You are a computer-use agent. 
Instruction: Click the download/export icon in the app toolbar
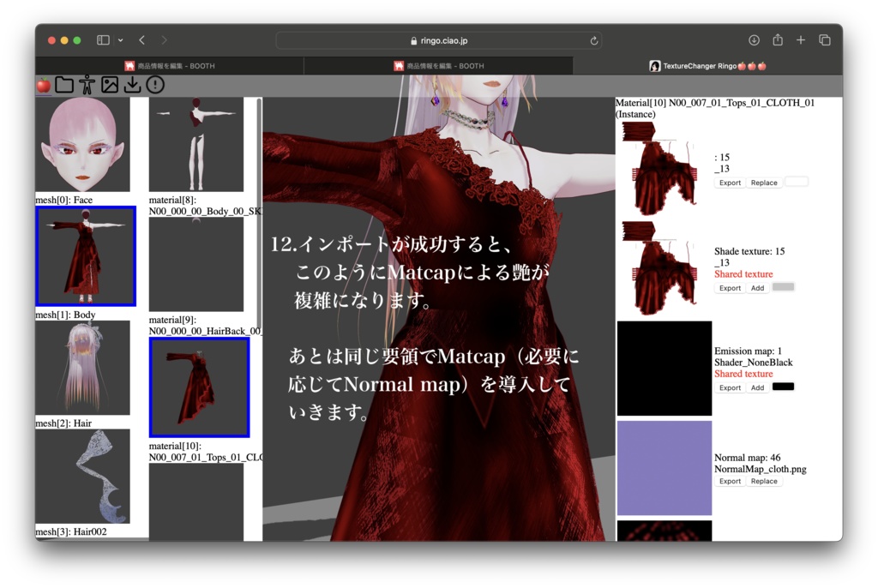pyautogui.click(x=131, y=84)
